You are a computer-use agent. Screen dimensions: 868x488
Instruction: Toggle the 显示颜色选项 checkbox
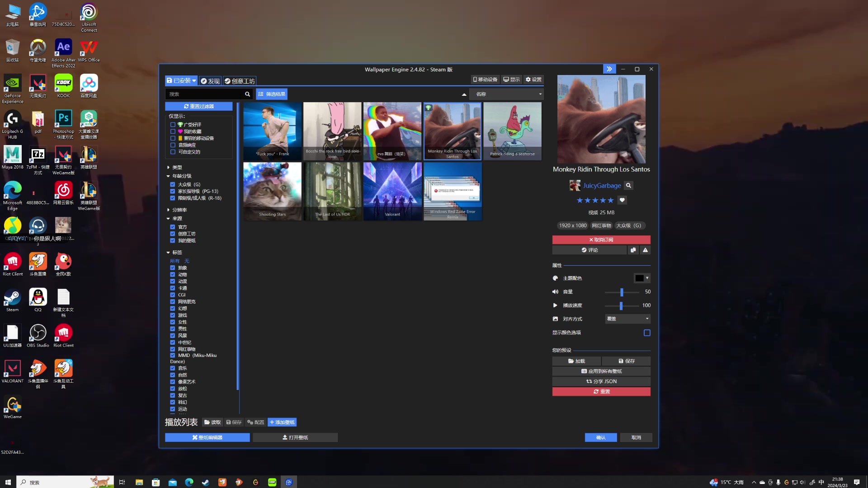(647, 333)
